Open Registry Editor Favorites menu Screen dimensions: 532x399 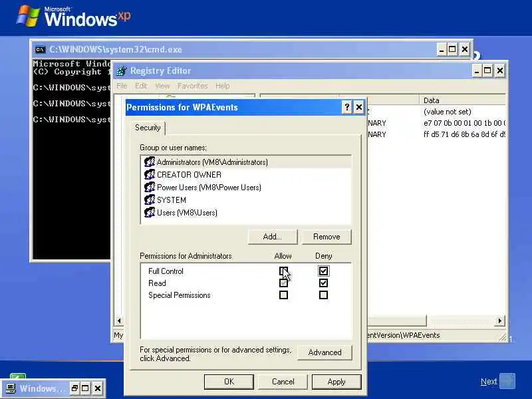pyautogui.click(x=192, y=86)
